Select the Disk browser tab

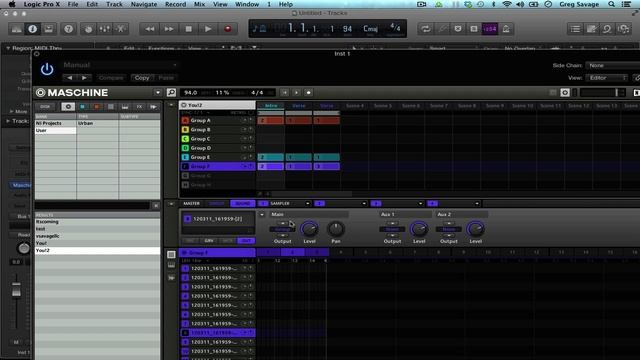click(x=45, y=107)
